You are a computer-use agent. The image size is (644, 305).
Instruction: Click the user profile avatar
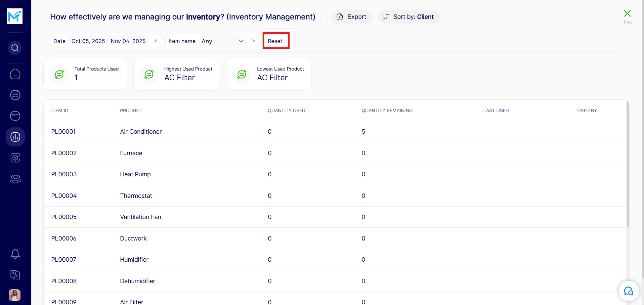15,295
